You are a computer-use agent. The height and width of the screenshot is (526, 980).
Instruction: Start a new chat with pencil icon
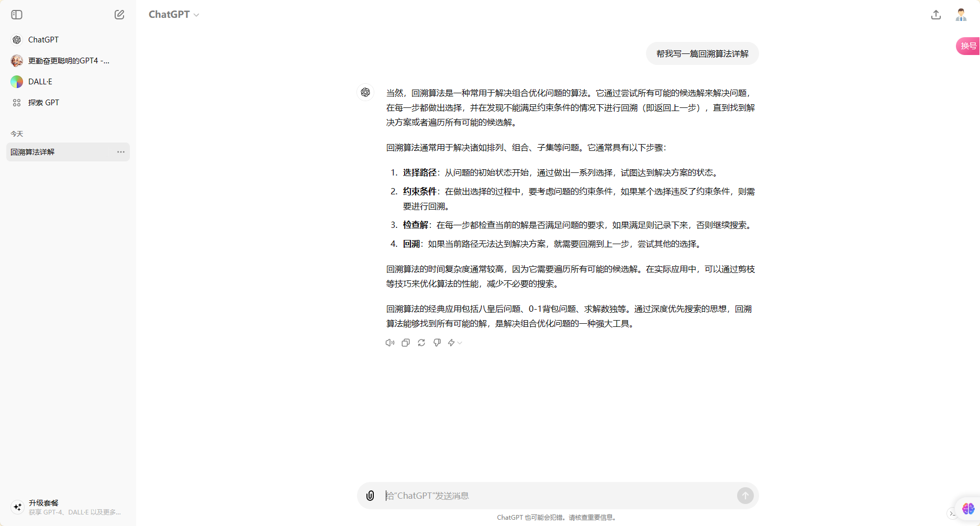click(x=119, y=15)
